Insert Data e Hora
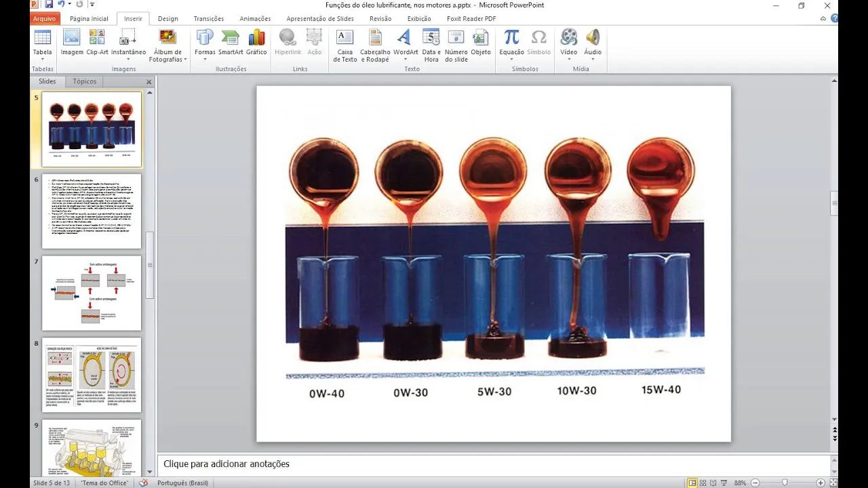The height and width of the screenshot is (488, 868). [431, 45]
